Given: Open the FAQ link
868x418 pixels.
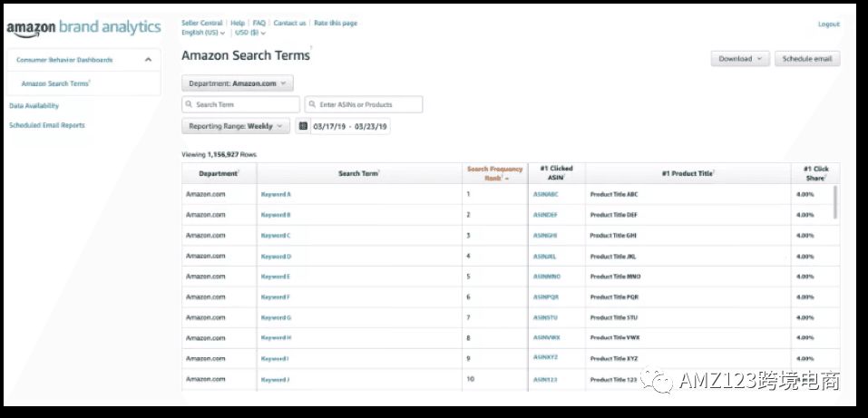Looking at the screenshot, I should (259, 24).
